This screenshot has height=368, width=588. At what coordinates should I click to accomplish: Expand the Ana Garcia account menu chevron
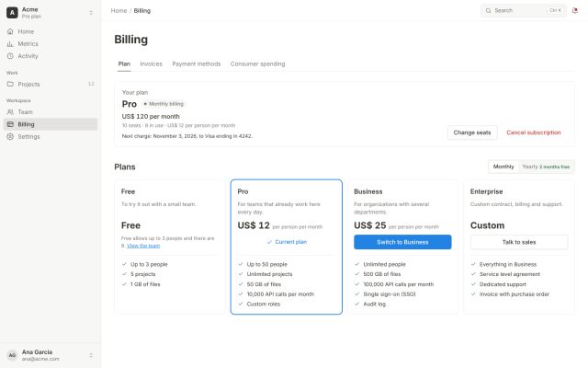91,355
